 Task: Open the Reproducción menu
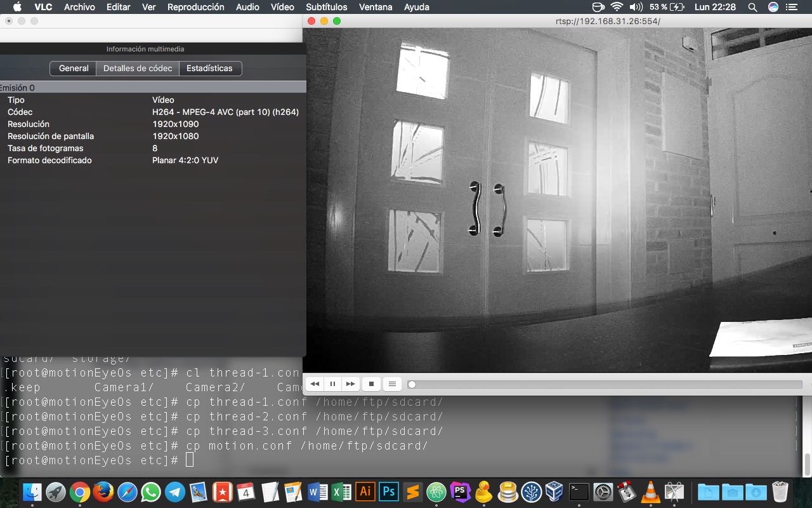tap(195, 7)
